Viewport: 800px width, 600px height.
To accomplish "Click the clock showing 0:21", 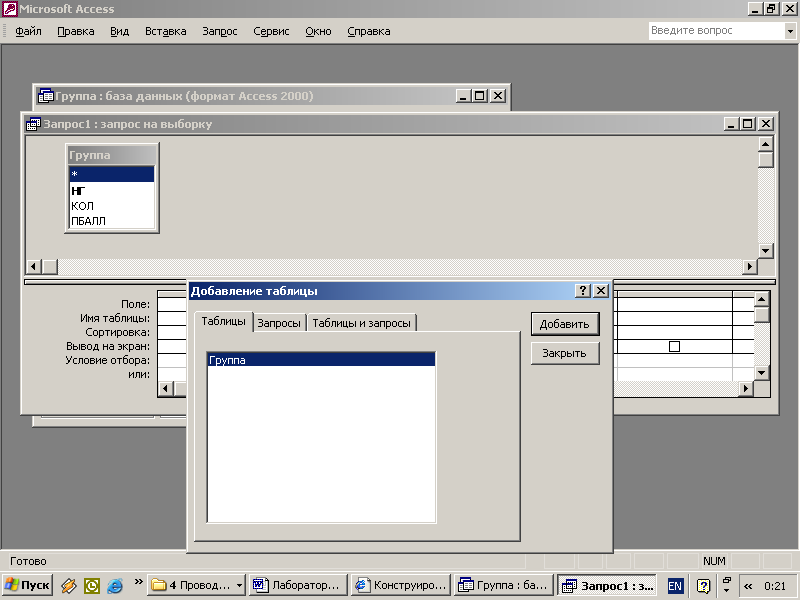I will pyautogui.click(x=775, y=586).
